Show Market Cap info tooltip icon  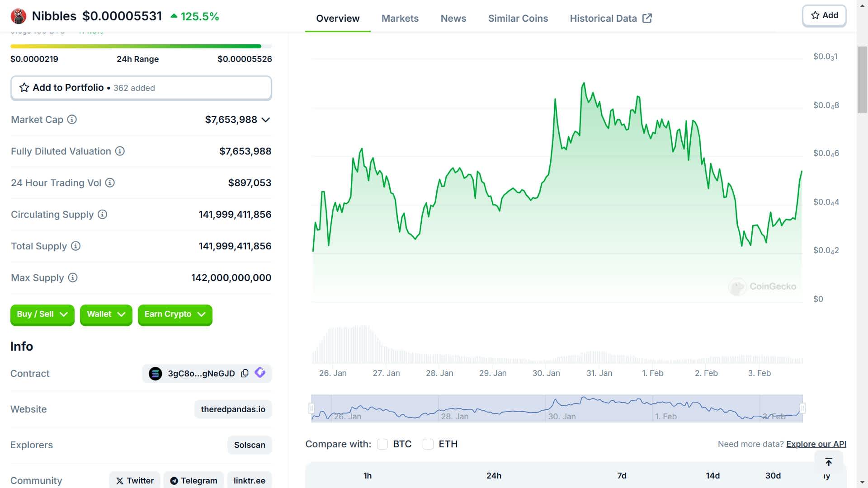point(72,119)
